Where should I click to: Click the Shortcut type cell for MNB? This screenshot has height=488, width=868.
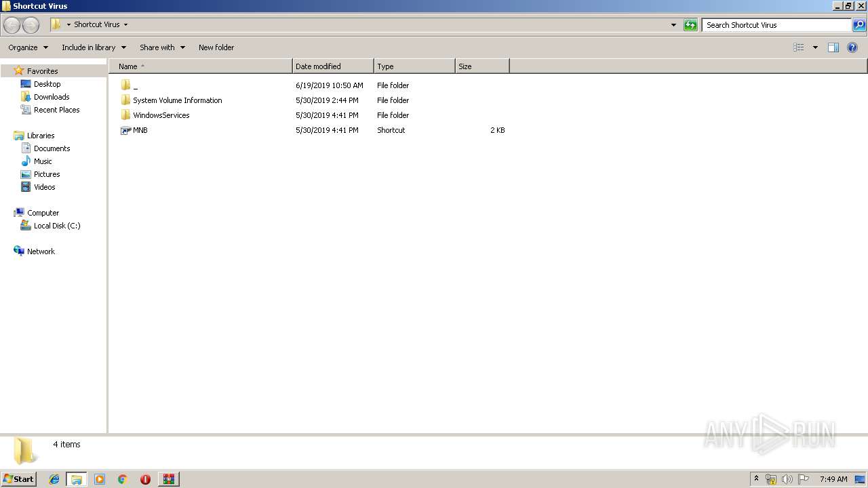click(x=391, y=130)
